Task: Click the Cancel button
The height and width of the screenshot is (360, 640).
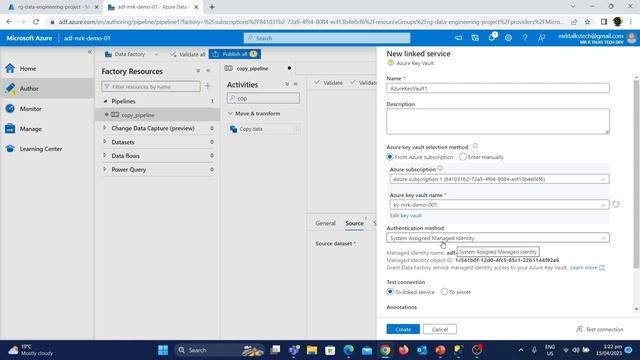Action: tap(440, 329)
